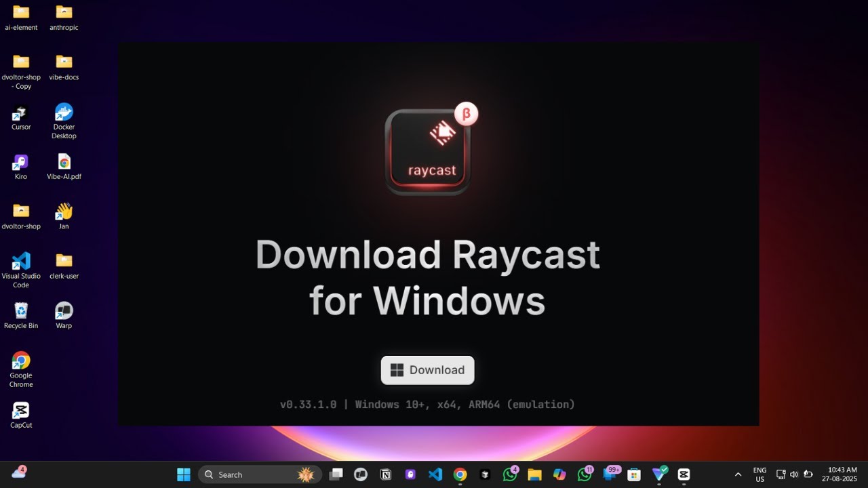Open Google Chrome from the taskbar
Image resolution: width=868 pixels, height=488 pixels.
[x=460, y=474]
